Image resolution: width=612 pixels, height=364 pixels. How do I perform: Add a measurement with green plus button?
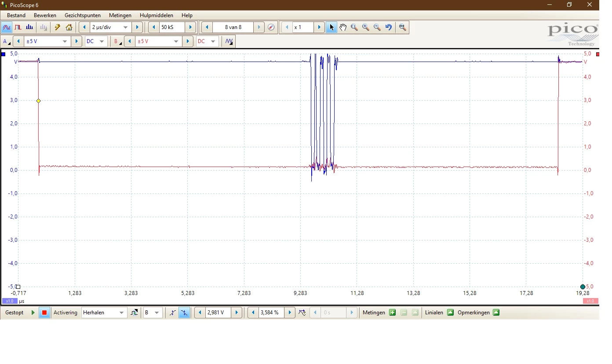tap(393, 313)
